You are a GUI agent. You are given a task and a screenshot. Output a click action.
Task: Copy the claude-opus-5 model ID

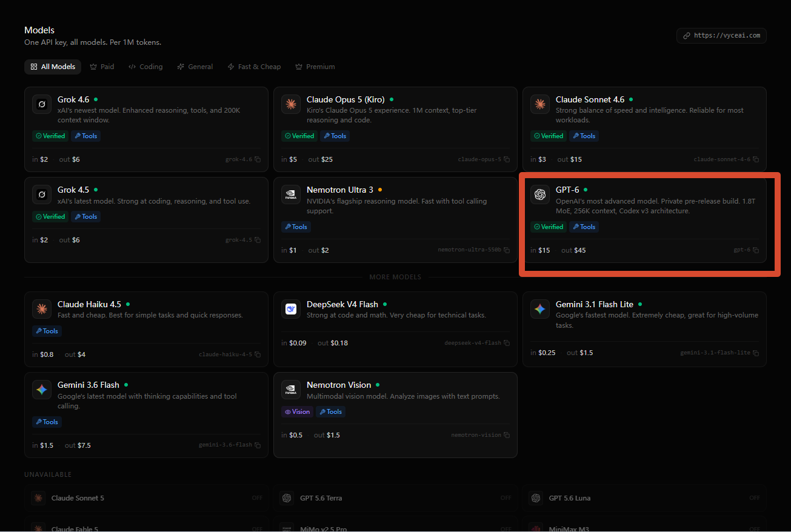507,159
